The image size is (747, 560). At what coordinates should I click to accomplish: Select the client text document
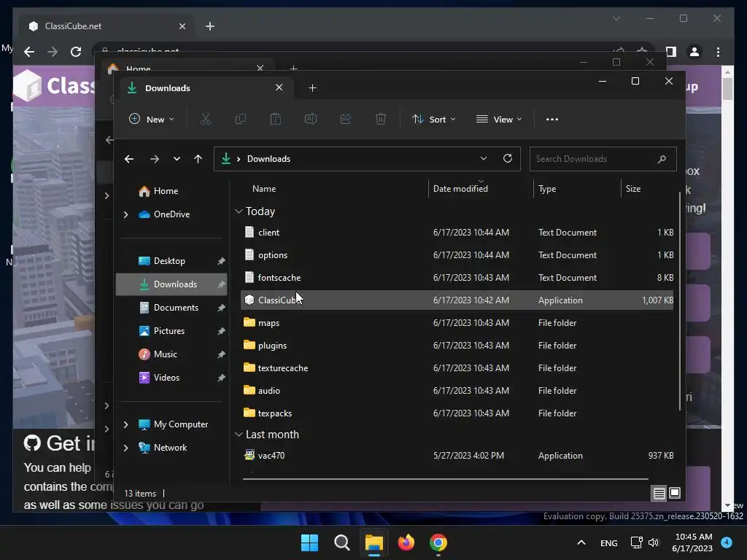[457, 233]
